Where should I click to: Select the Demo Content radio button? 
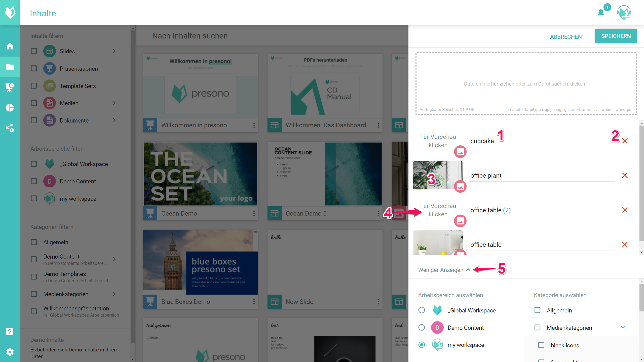(422, 328)
